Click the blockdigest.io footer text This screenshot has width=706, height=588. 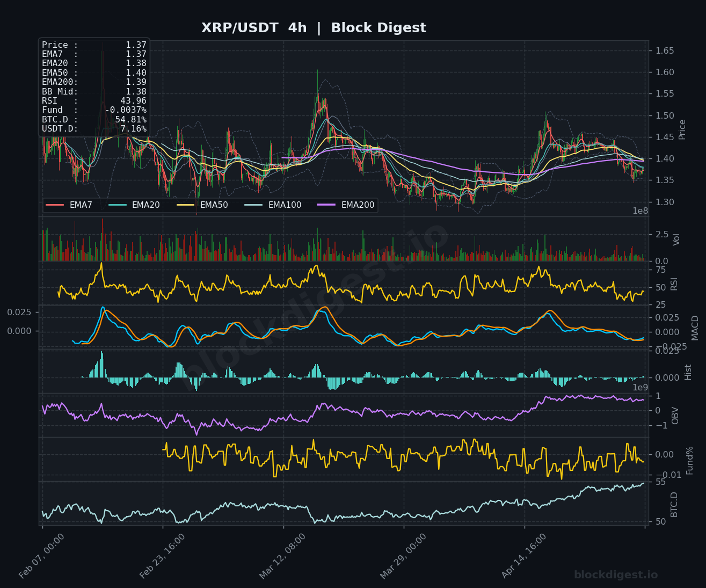(x=616, y=575)
